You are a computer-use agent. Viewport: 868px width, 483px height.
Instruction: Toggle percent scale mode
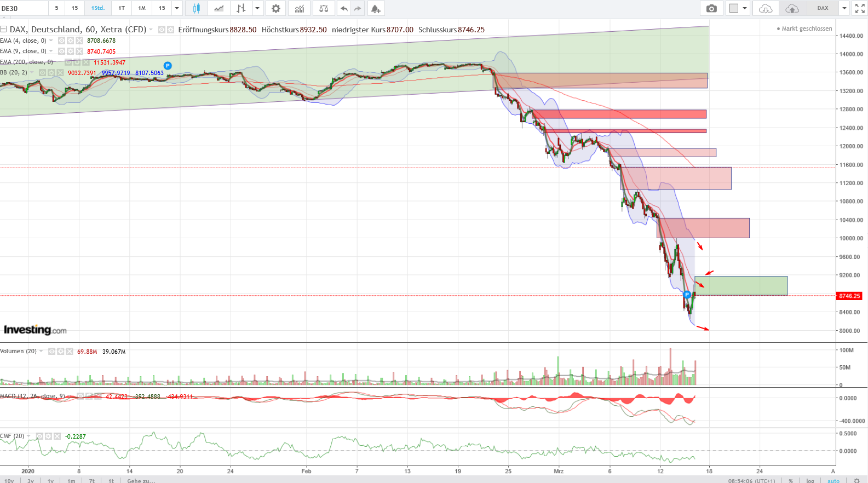click(791, 480)
